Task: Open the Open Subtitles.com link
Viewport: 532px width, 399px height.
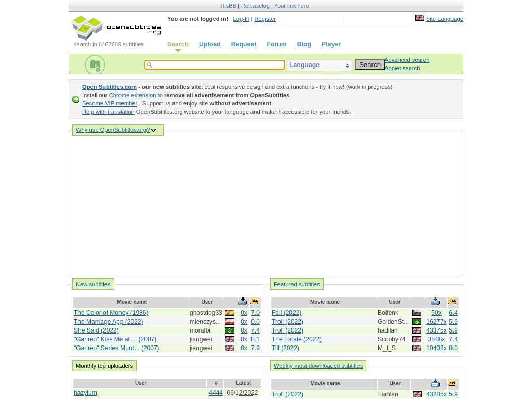Action: pyautogui.click(x=109, y=87)
